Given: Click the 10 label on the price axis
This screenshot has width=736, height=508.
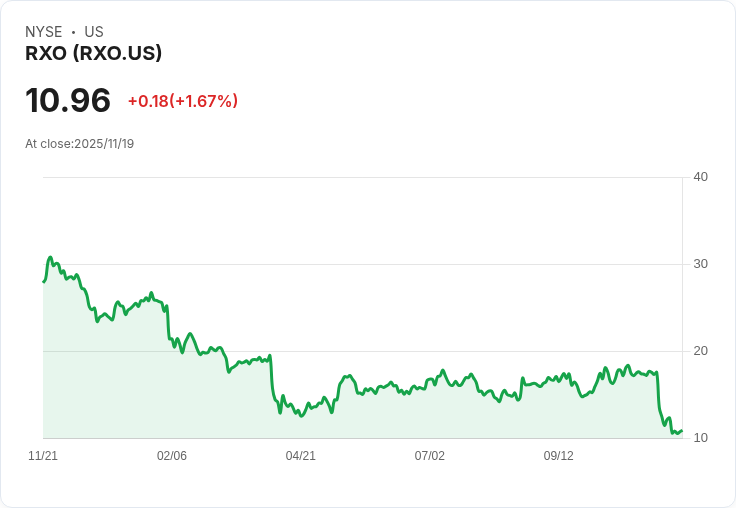Looking at the screenshot, I should [x=700, y=438].
